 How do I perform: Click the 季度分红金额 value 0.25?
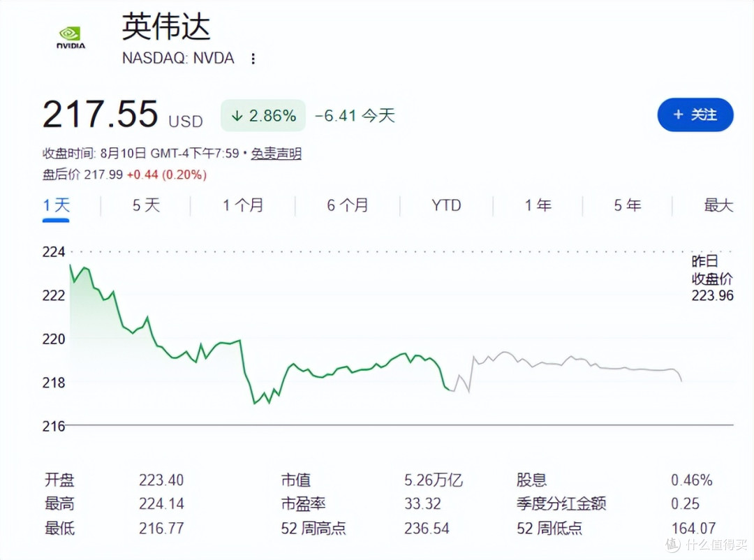point(686,503)
